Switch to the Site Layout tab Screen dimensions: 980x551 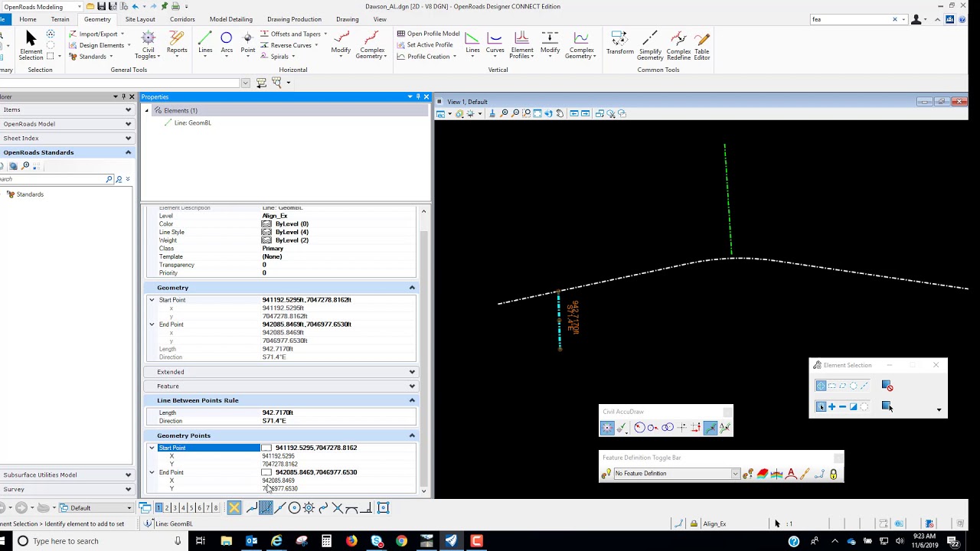(140, 19)
